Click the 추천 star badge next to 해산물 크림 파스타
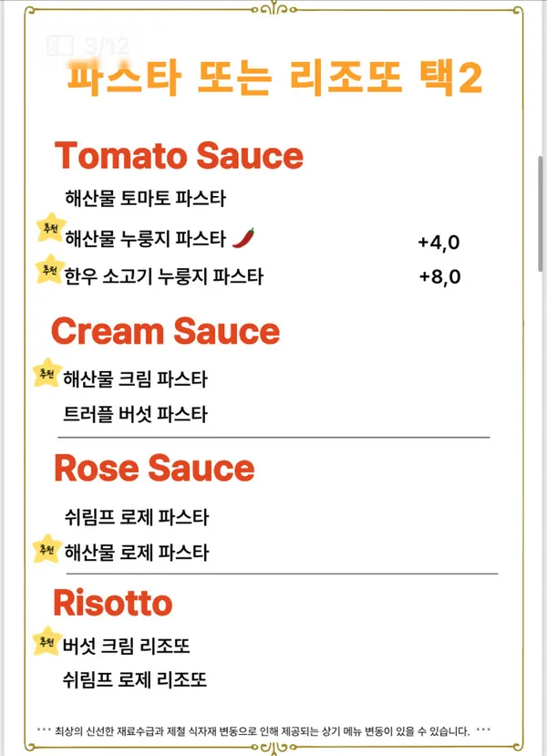The width and height of the screenshot is (547, 756). (46, 372)
